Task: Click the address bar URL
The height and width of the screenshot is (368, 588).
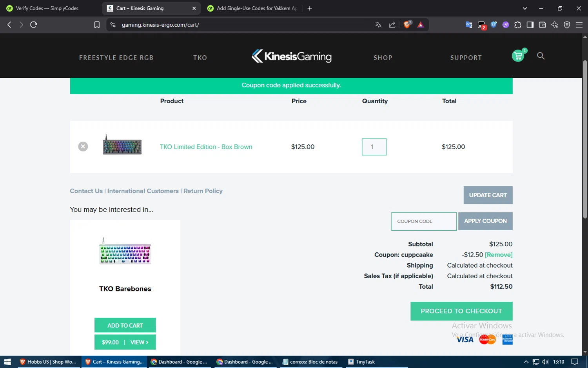Action: click(161, 25)
